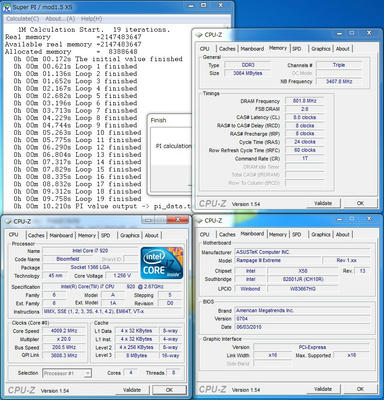Select SPD tab in Memory window
Image resolution: width=384 pixels, height=400 pixels.
(296, 49)
